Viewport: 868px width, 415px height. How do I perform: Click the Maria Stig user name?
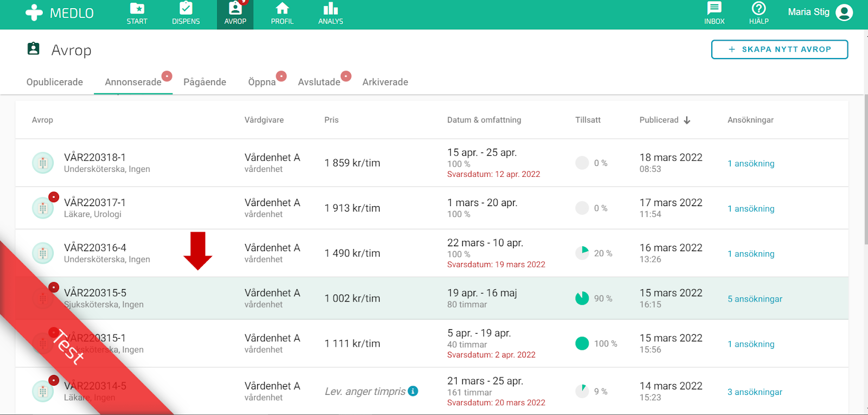click(808, 12)
